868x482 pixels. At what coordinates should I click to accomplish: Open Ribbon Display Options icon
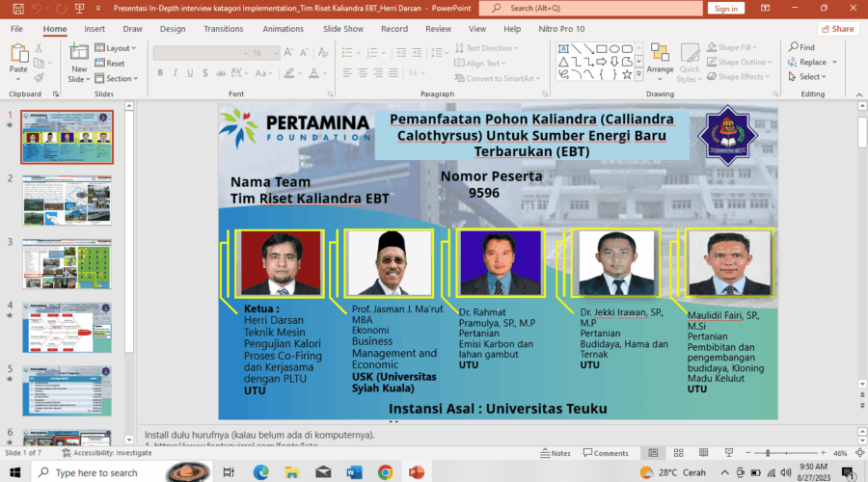765,9
